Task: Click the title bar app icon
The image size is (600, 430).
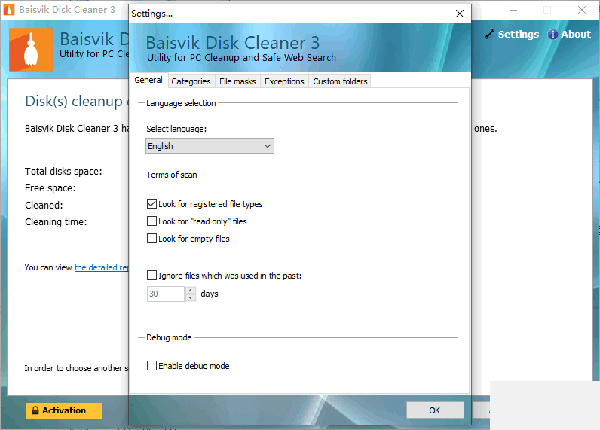Action: tap(8, 10)
